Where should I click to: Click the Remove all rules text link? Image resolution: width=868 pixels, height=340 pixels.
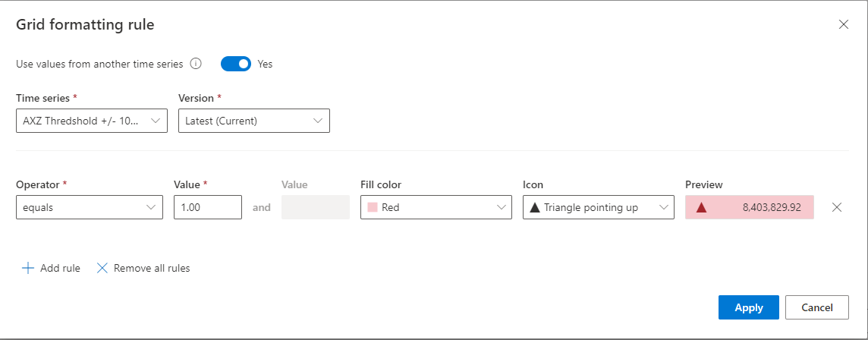point(152,268)
